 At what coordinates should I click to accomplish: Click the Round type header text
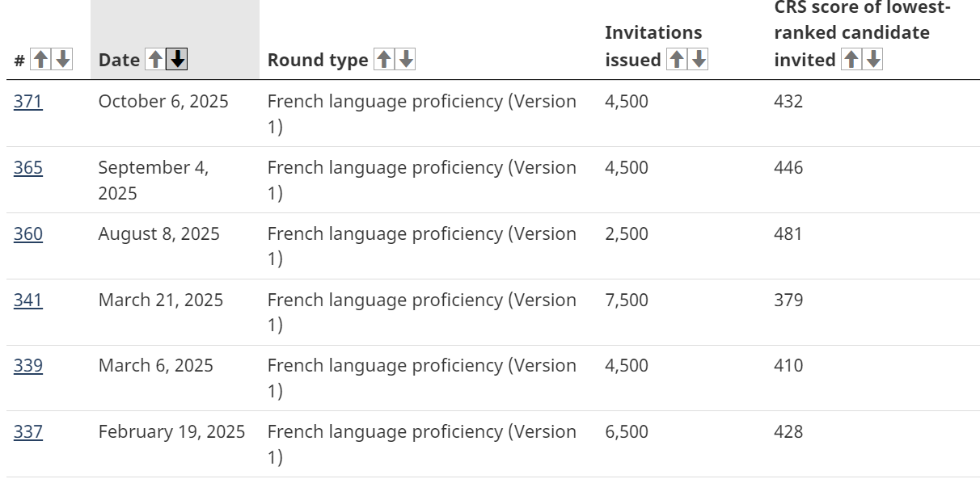pyautogui.click(x=318, y=60)
